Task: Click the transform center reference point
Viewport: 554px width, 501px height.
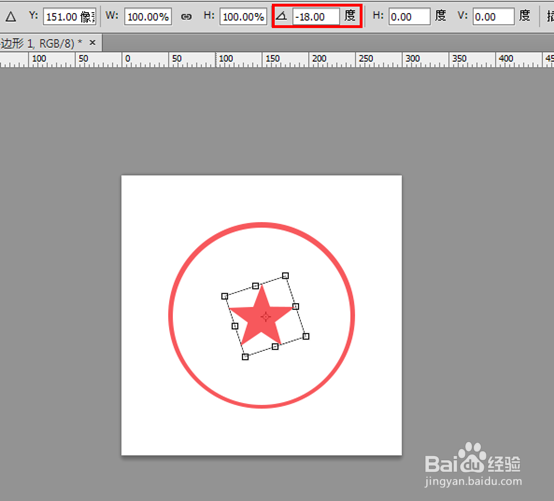Action: [x=266, y=317]
